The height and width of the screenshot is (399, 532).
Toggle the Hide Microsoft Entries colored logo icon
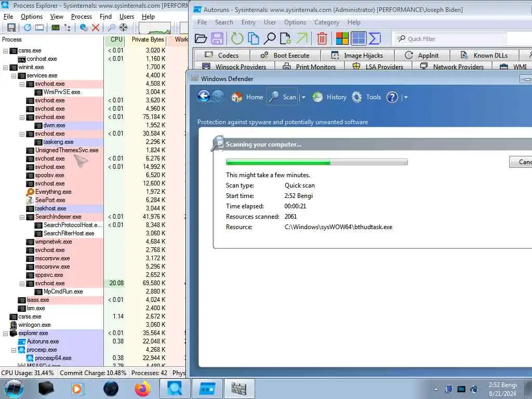click(x=342, y=38)
